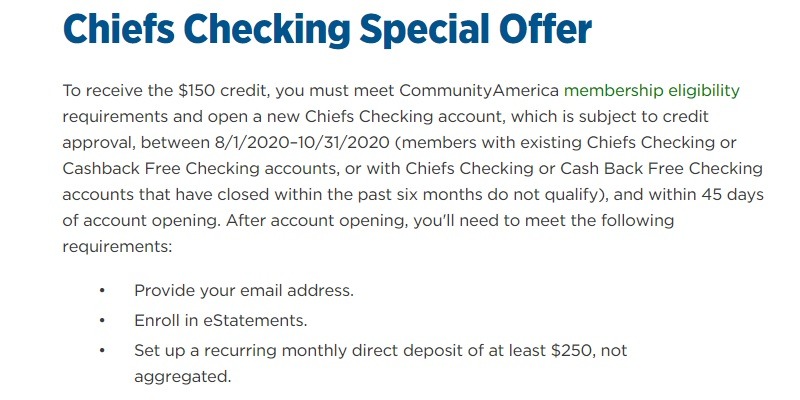Click 'After account opening' sentence start
800x400 pixels.
click(x=316, y=221)
